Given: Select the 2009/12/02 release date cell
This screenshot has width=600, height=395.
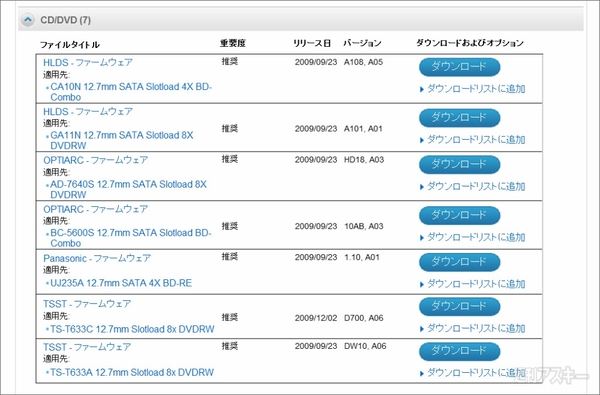Looking at the screenshot, I should 316,318.
